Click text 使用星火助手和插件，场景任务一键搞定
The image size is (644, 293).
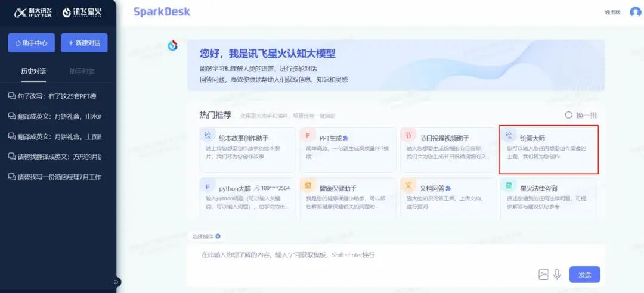(x=287, y=116)
